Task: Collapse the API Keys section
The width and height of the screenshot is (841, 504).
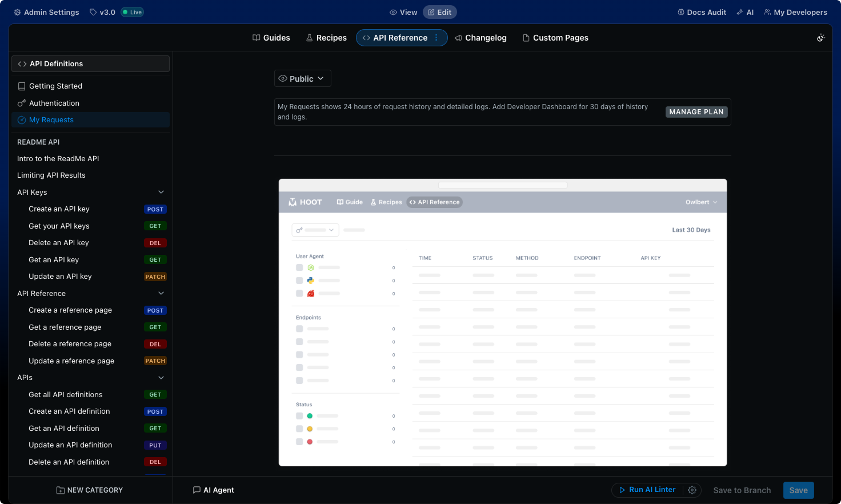Action: 161,193
